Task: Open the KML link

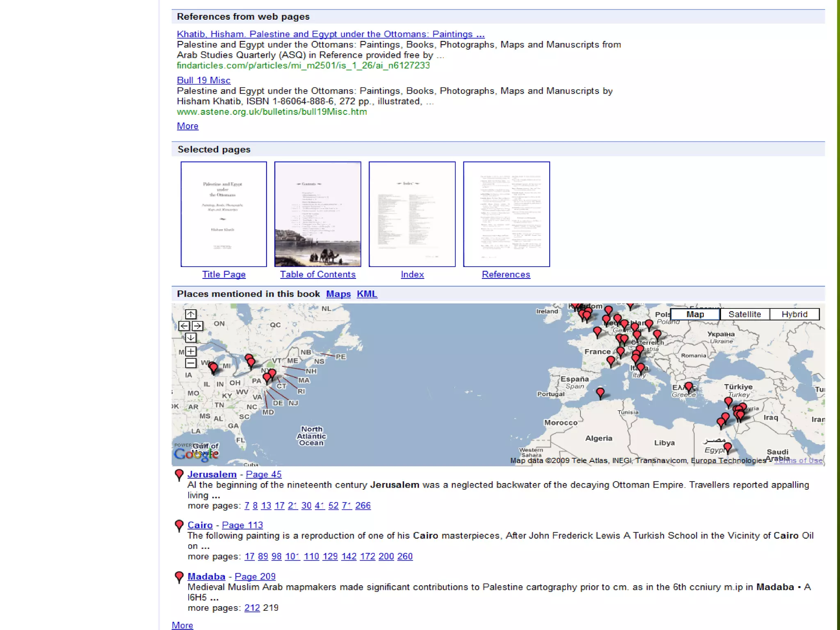Action: click(x=367, y=294)
